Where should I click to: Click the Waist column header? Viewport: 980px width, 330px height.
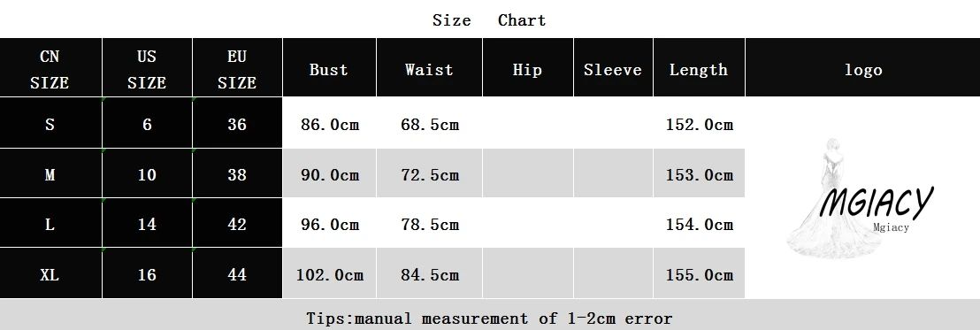[x=429, y=67]
